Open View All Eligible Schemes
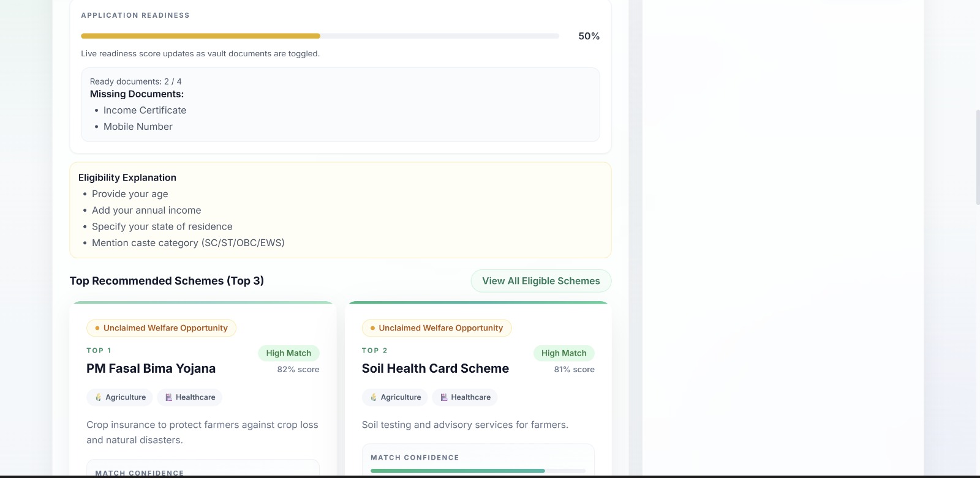The width and height of the screenshot is (980, 478). (x=541, y=281)
